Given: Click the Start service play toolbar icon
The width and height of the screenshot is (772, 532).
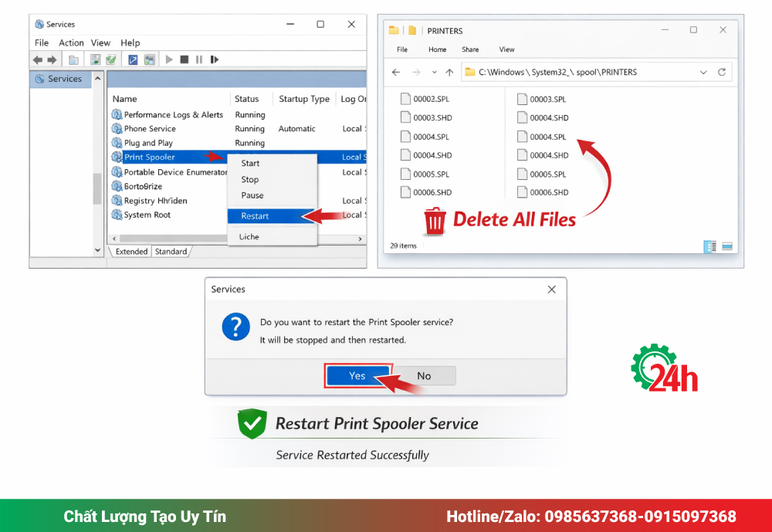Looking at the screenshot, I should pos(169,59).
